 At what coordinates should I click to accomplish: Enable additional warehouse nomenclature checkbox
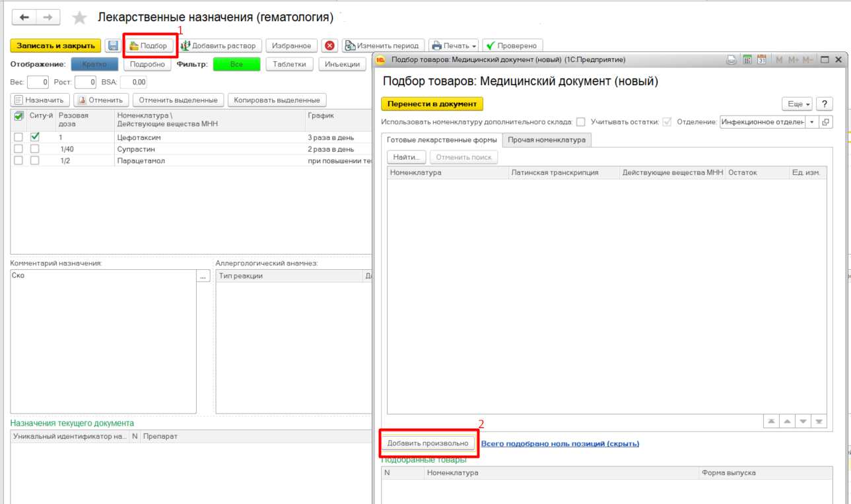click(580, 122)
